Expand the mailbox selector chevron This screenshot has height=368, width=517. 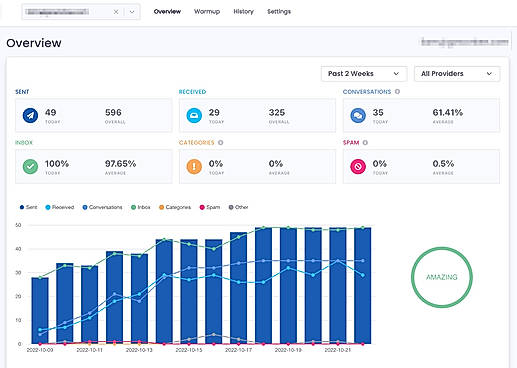coord(132,12)
